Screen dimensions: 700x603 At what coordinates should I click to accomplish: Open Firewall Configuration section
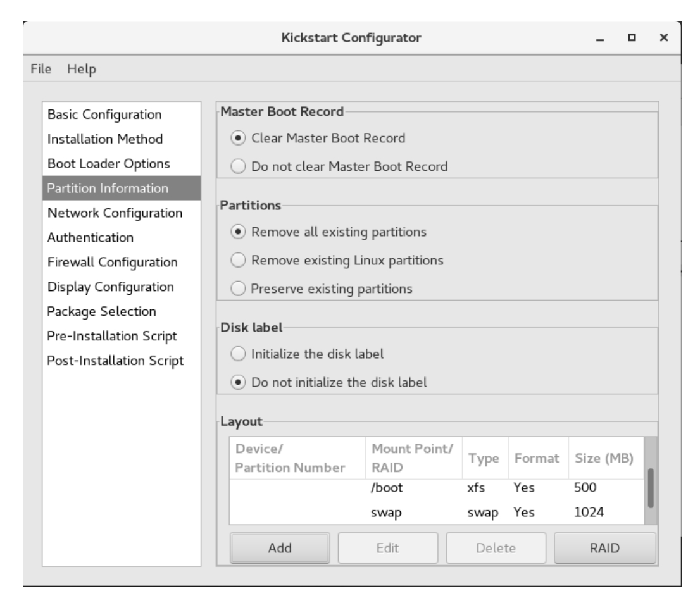click(112, 262)
